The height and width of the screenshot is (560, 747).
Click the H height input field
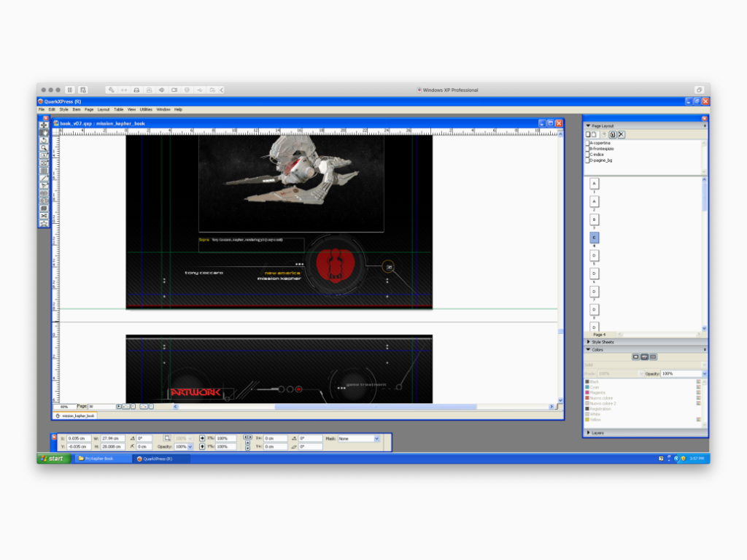click(112, 447)
